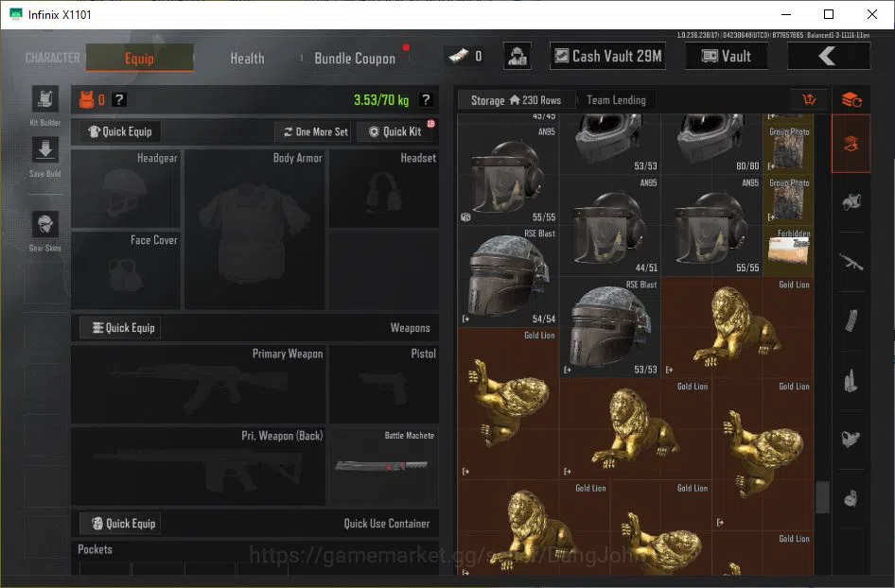Click Quick Equip button for gear
Screen dimensions: 895x588
coord(120,131)
